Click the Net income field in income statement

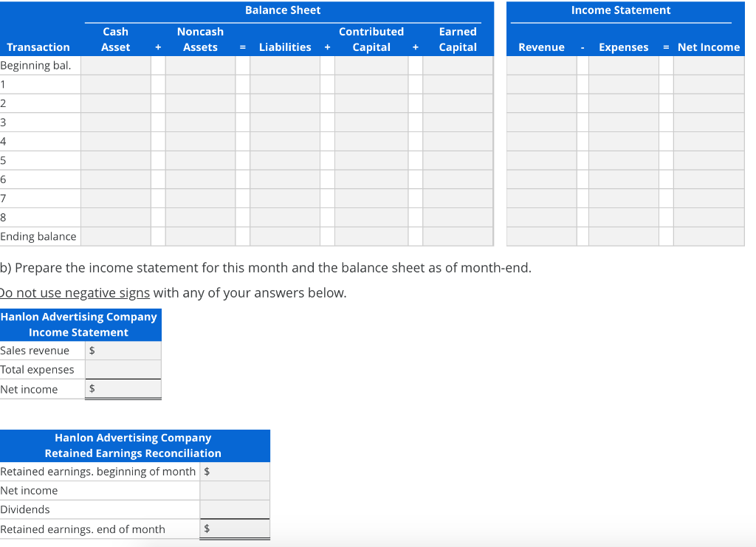123,388
